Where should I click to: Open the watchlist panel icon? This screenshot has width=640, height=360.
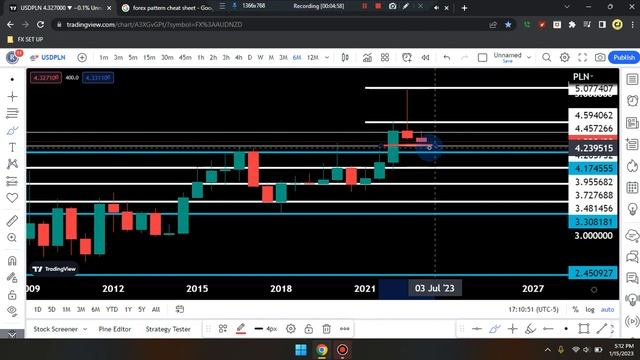pos(632,79)
